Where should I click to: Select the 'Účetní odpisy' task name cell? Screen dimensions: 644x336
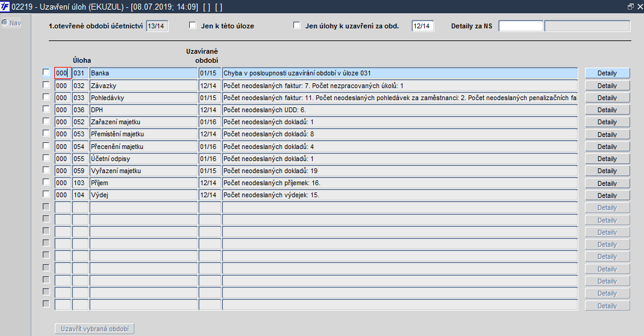tap(143, 159)
